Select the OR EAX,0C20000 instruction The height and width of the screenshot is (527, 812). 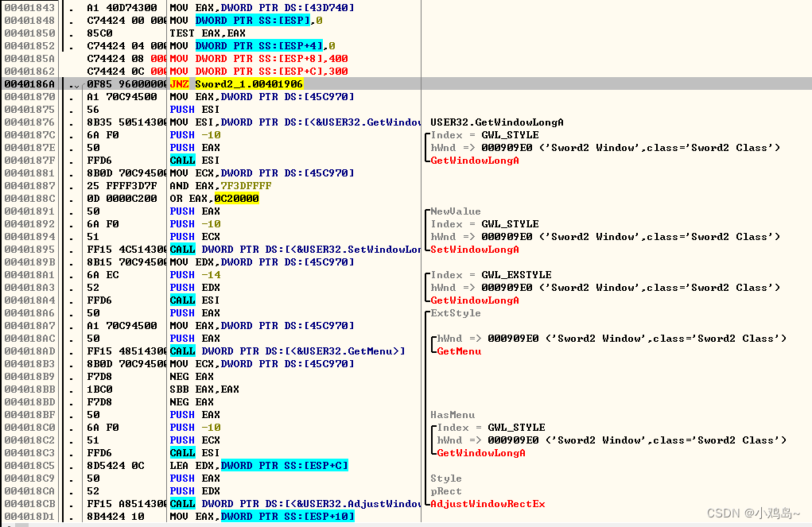[214, 199]
